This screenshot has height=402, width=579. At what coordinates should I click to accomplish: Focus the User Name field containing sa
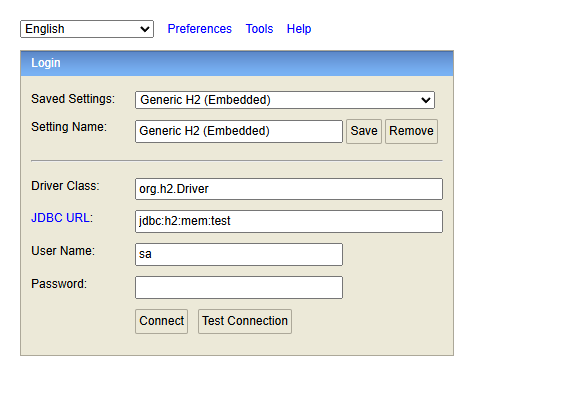239,254
